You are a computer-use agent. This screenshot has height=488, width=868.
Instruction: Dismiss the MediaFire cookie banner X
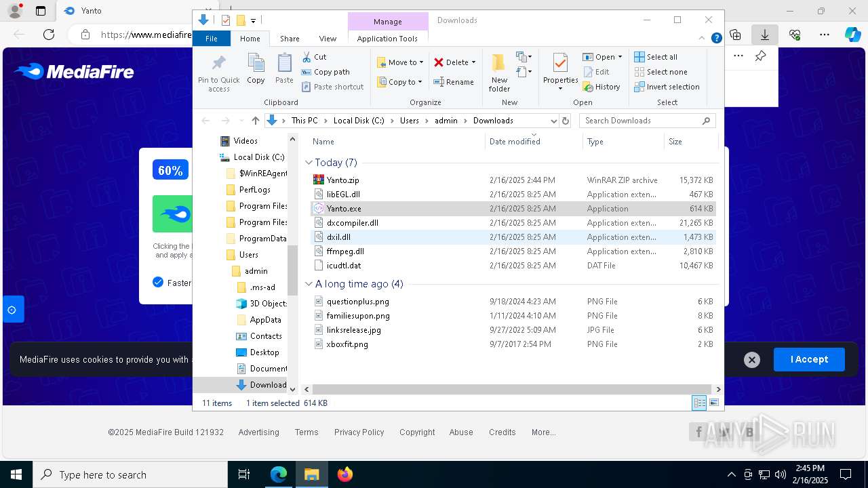tap(751, 360)
